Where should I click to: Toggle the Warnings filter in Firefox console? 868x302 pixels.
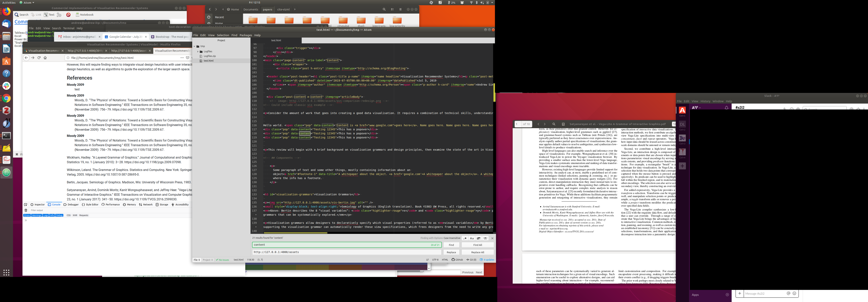click(x=36, y=215)
